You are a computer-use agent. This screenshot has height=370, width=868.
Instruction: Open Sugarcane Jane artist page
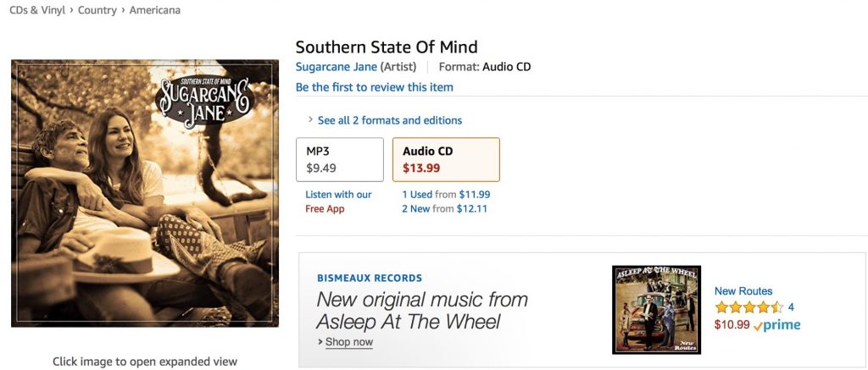click(x=336, y=67)
